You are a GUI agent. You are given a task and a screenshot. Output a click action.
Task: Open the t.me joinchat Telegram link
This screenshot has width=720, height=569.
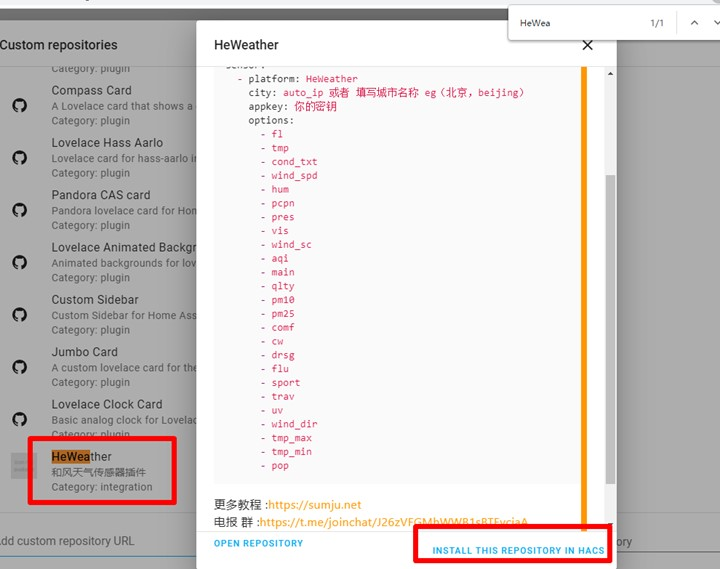coord(394,522)
